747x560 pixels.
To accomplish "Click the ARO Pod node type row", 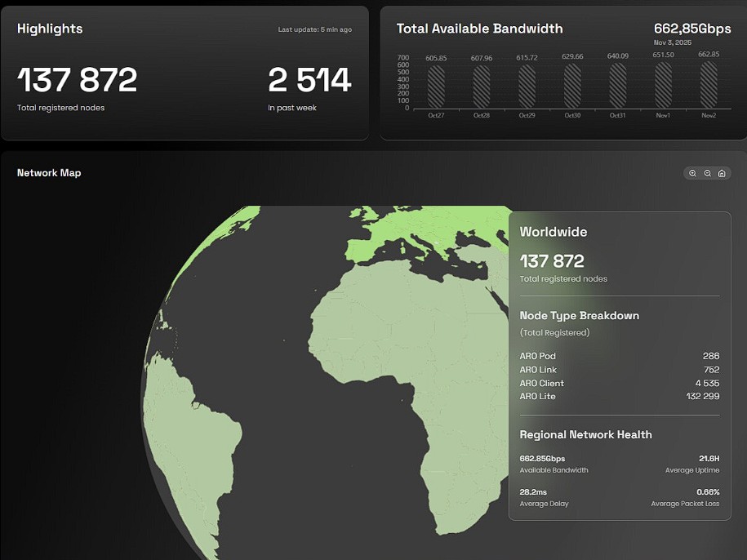I will [x=619, y=356].
